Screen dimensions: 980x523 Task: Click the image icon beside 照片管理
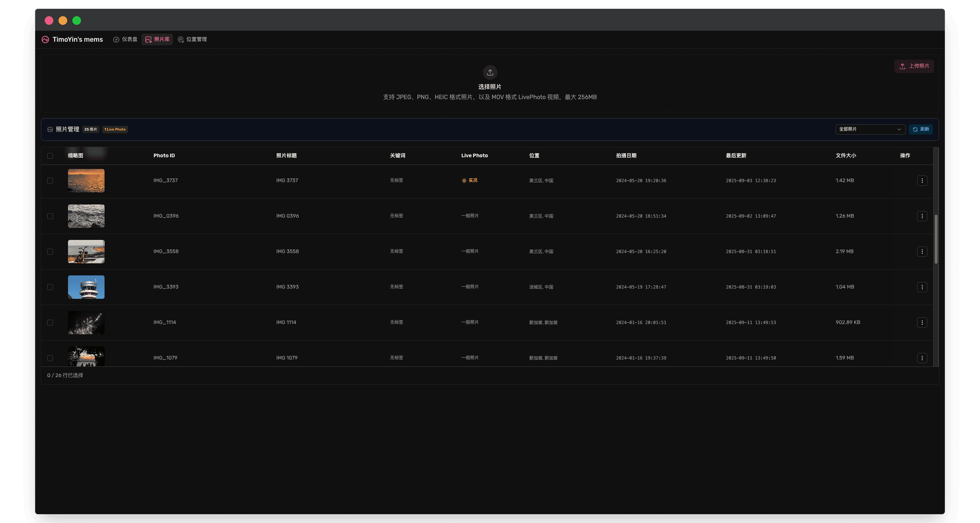click(50, 130)
